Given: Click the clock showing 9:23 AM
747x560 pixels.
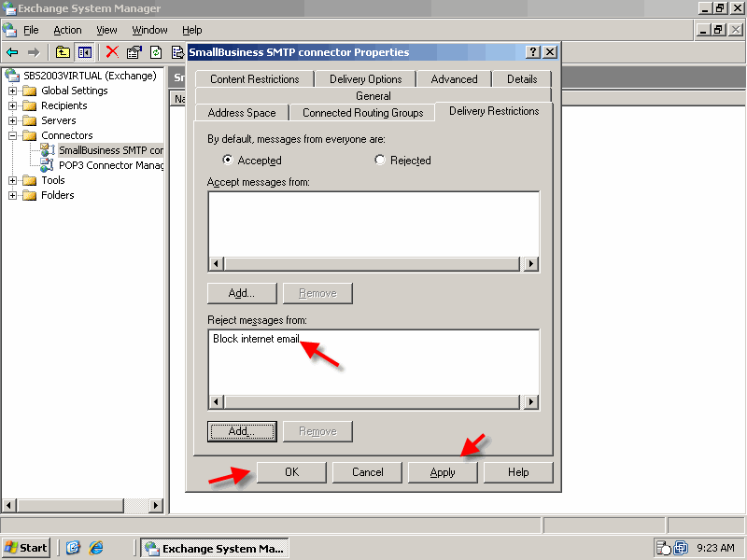Looking at the screenshot, I should (715, 548).
